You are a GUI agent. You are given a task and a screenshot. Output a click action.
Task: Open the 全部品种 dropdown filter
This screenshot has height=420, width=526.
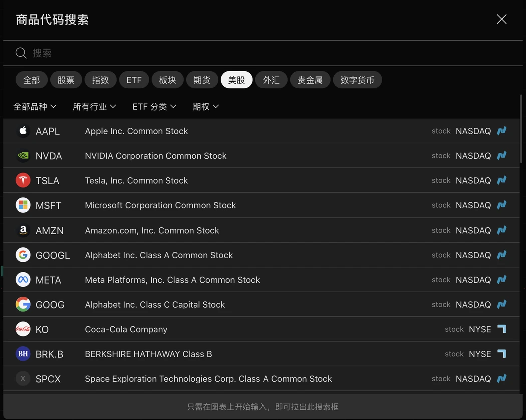[35, 106]
